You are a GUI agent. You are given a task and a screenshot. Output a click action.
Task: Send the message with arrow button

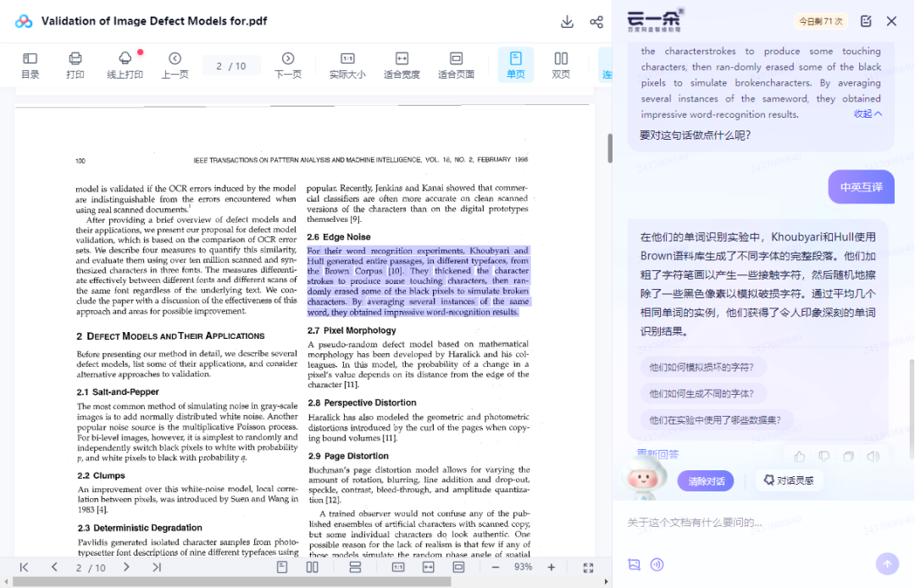click(887, 563)
